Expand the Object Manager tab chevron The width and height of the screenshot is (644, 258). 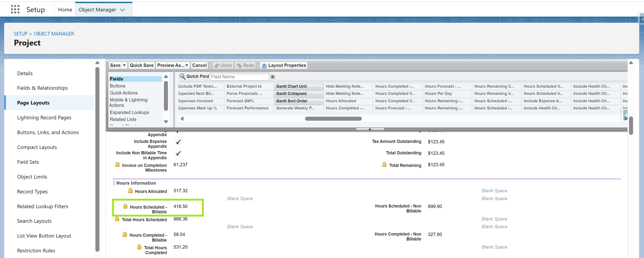pyautogui.click(x=122, y=10)
